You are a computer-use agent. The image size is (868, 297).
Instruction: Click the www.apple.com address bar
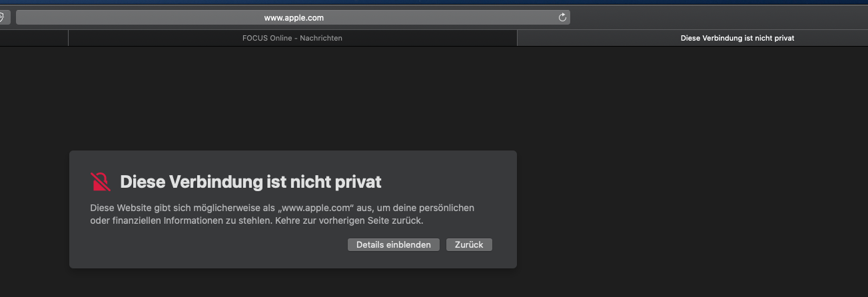coord(293,18)
